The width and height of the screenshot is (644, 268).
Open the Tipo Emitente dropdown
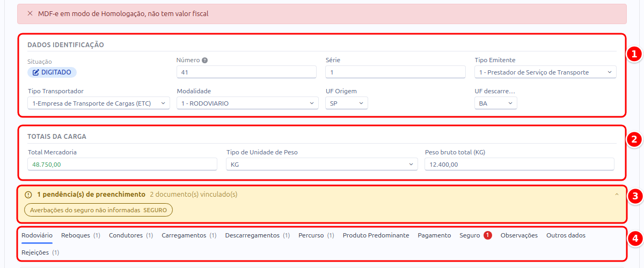[x=545, y=72]
